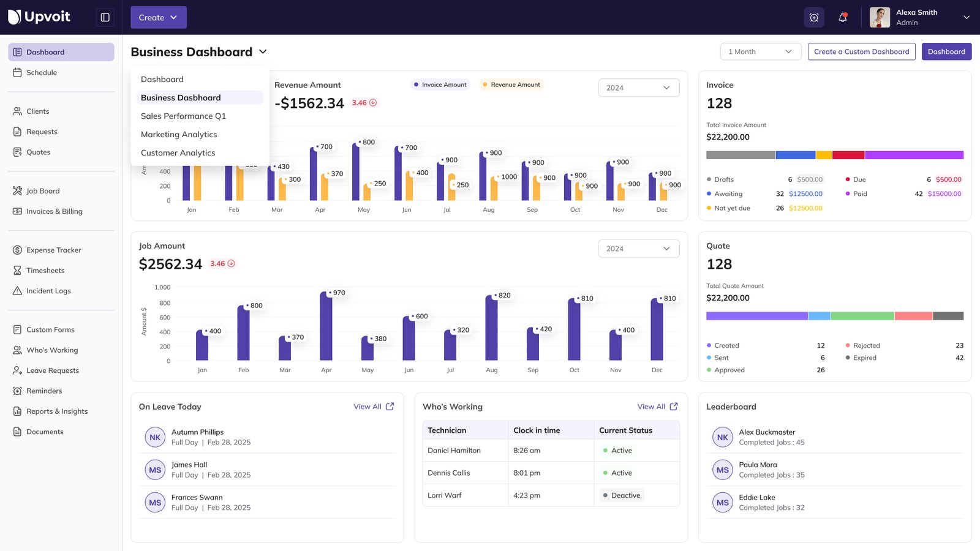
Task: Select the Expense Tracker icon
Action: point(18,250)
